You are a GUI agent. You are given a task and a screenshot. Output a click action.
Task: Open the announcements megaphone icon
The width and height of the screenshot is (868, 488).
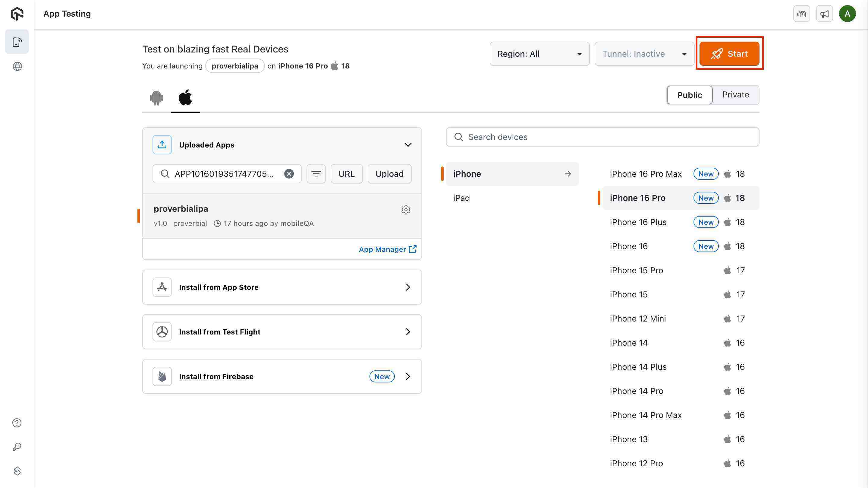coord(824,14)
